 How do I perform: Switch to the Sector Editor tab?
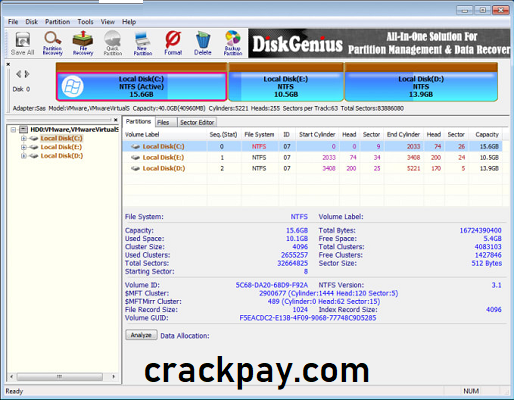197,122
